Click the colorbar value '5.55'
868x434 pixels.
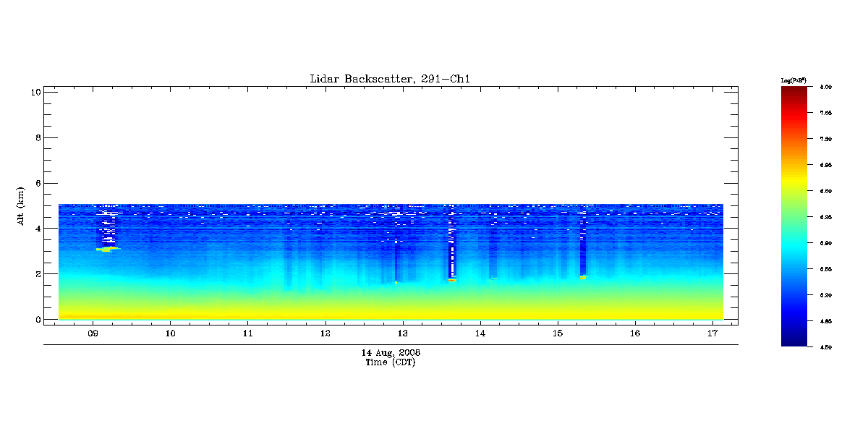pos(826,269)
